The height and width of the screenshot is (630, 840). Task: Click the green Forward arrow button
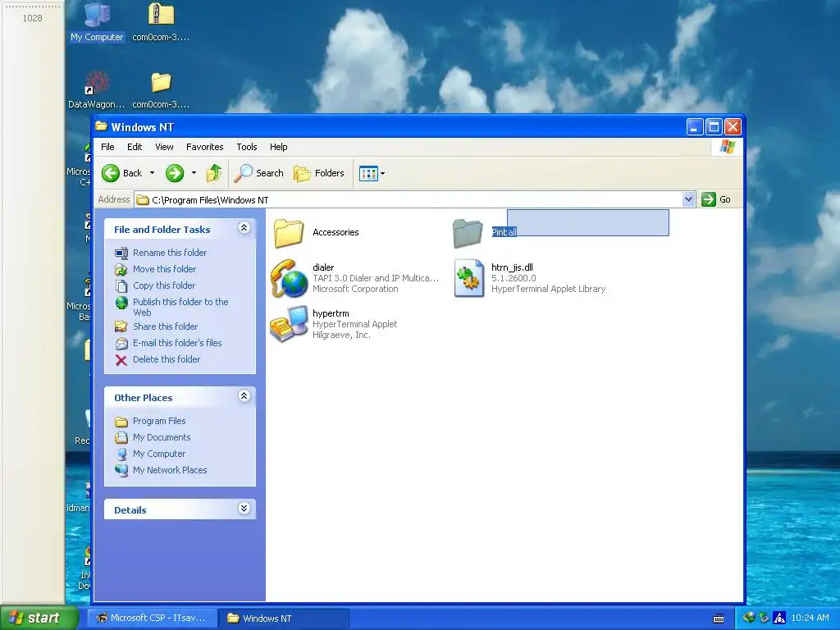(x=175, y=173)
